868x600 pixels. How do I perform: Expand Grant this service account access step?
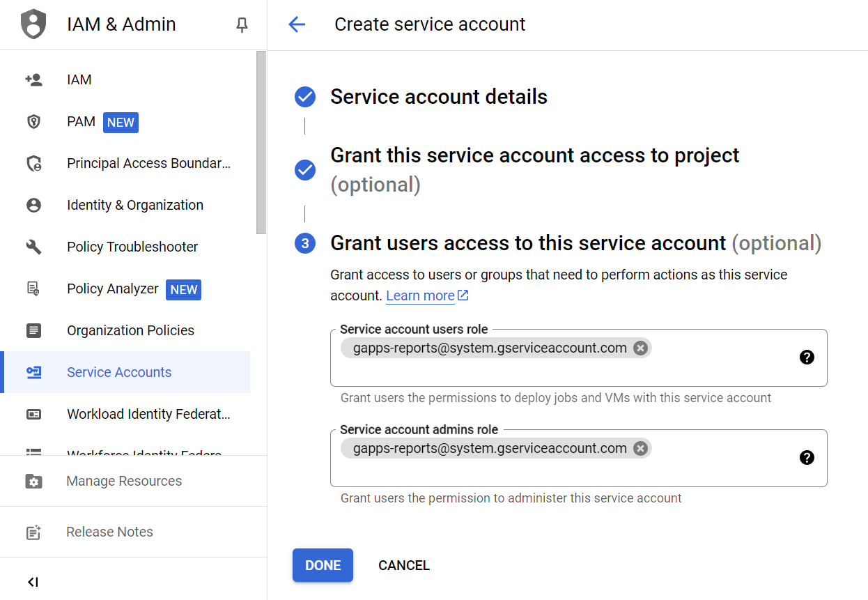(x=535, y=169)
